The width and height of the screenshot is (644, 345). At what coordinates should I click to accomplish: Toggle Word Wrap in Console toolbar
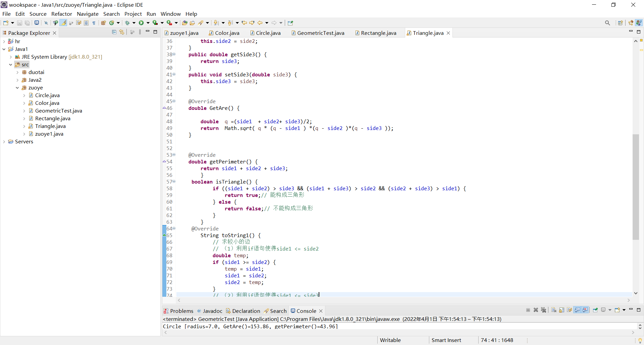click(x=570, y=310)
